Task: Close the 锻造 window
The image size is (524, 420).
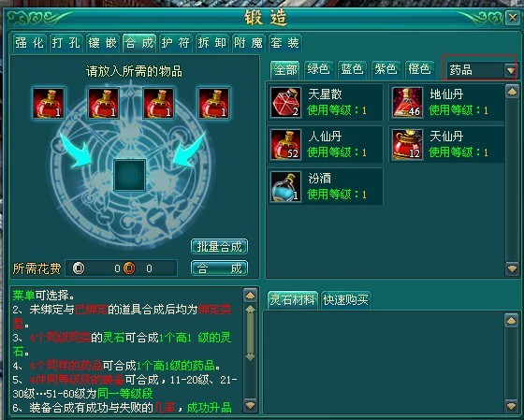Action: 513,17
